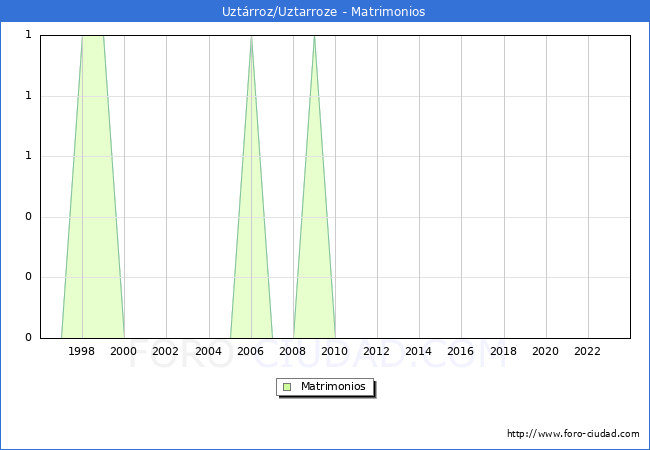Image resolution: width=650 pixels, height=450 pixels.
Task: Pick the 2008 year on the axis
Action: 293,351
